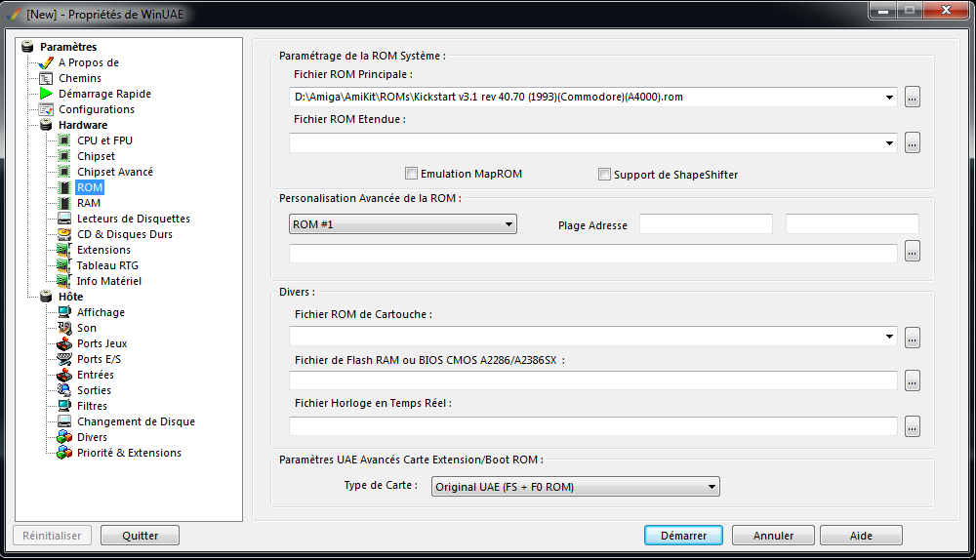
Task: Select Chipset Avancé in the tree
Action: [115, 172]
